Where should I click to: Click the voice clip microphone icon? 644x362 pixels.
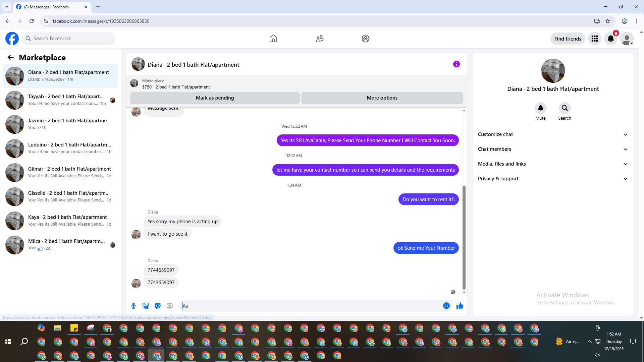(x=133, y=306)
